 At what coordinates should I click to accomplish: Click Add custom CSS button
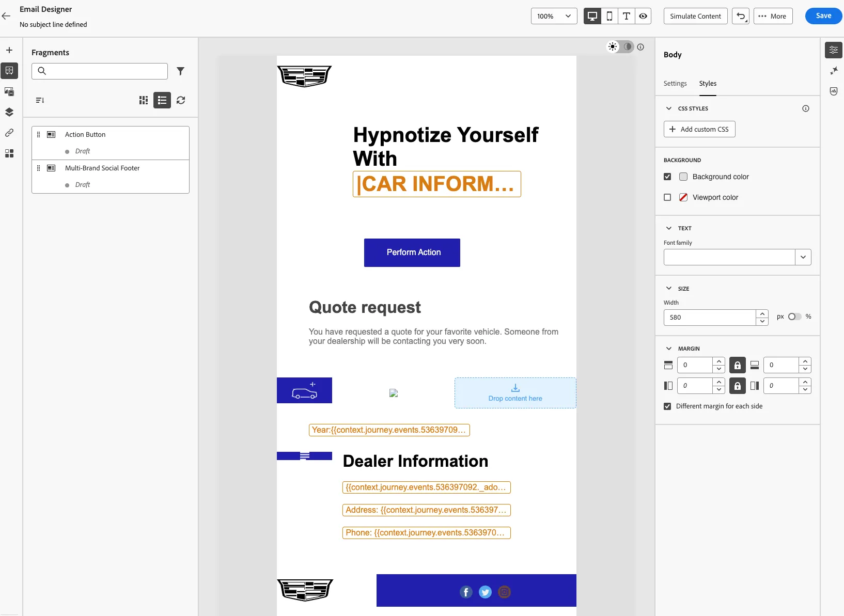point(699,129)
